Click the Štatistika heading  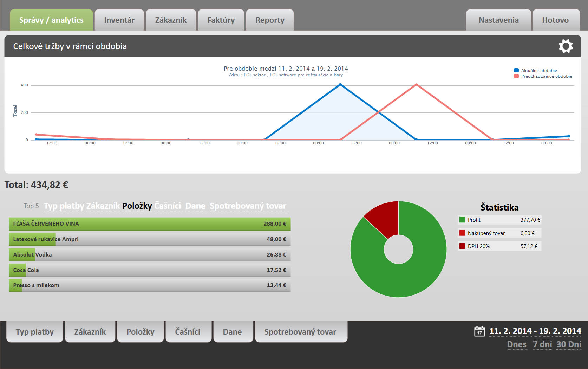[499, 207]
